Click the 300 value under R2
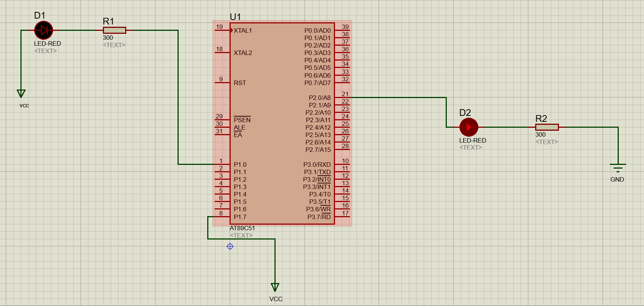The width and height of the screenshot is (644, 306). (540, 134)
